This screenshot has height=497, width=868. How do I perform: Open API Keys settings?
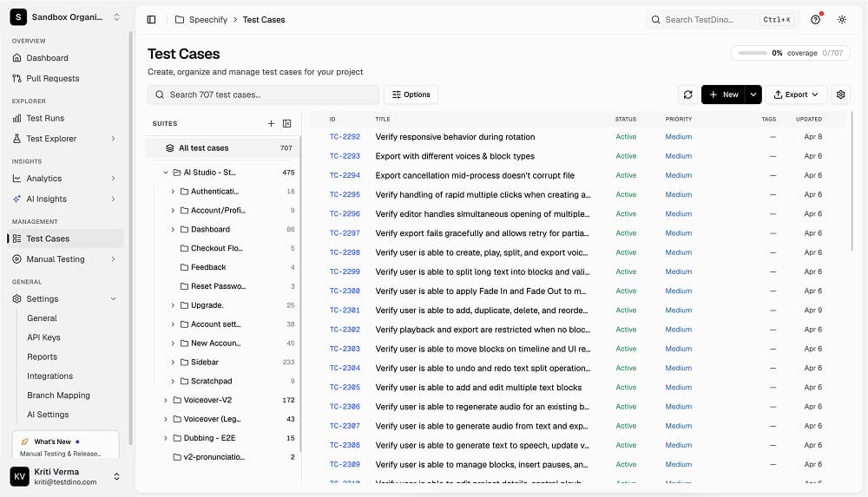pyautogui.click(x=43, y=337)
